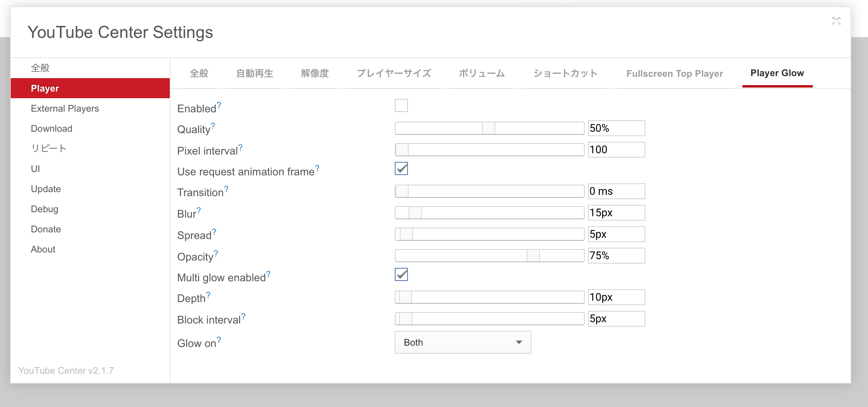Switch to the 自動再生 tab
Viewport: 868px width, 407px height.
(x=255, y=73)
